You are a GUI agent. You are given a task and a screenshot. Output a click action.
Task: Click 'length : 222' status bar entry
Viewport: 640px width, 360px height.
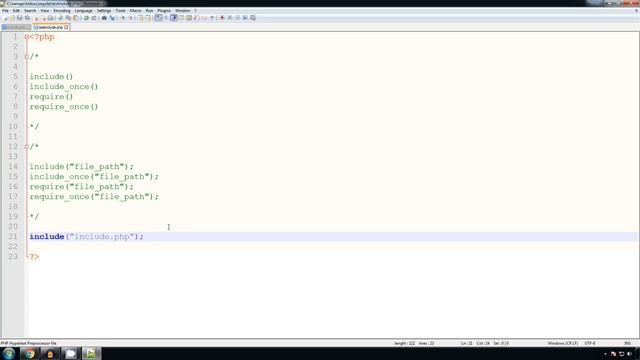[404, 343]
